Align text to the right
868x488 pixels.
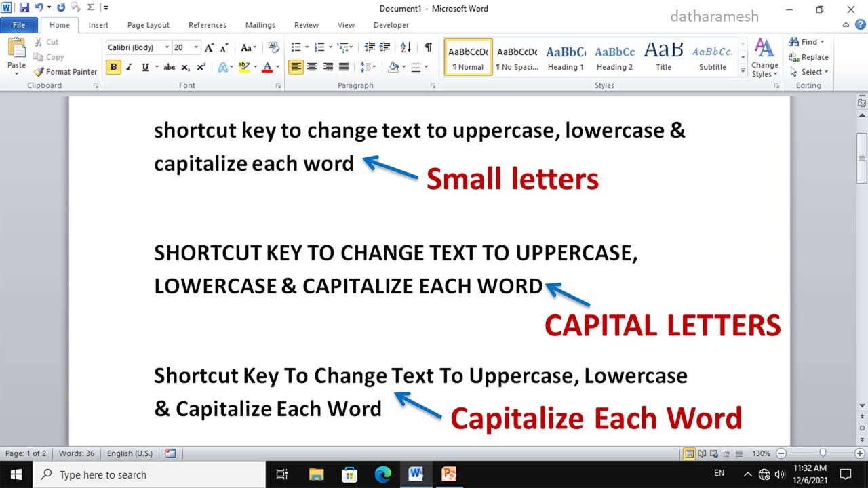(x=328, y=67)
